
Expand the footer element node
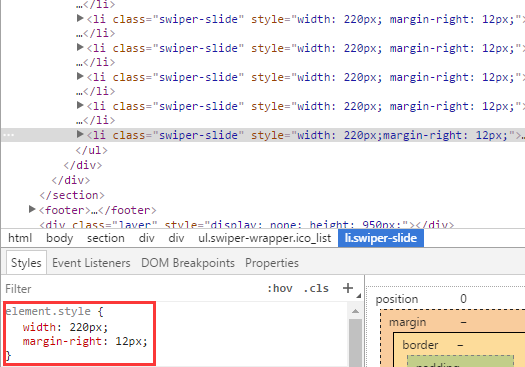tap(32, 210)
